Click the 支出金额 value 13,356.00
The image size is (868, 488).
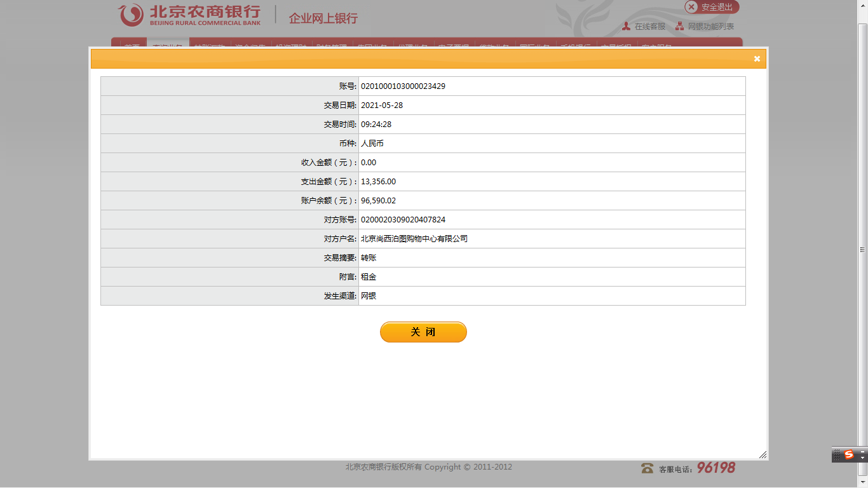(x=378, y=182)
